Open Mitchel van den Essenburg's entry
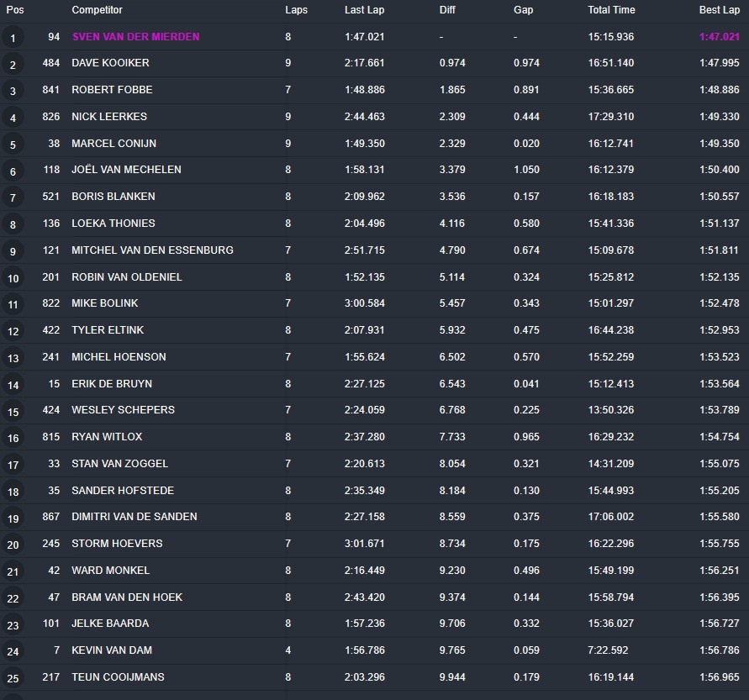This screenshot has height=700, width=749. (152, 250)
